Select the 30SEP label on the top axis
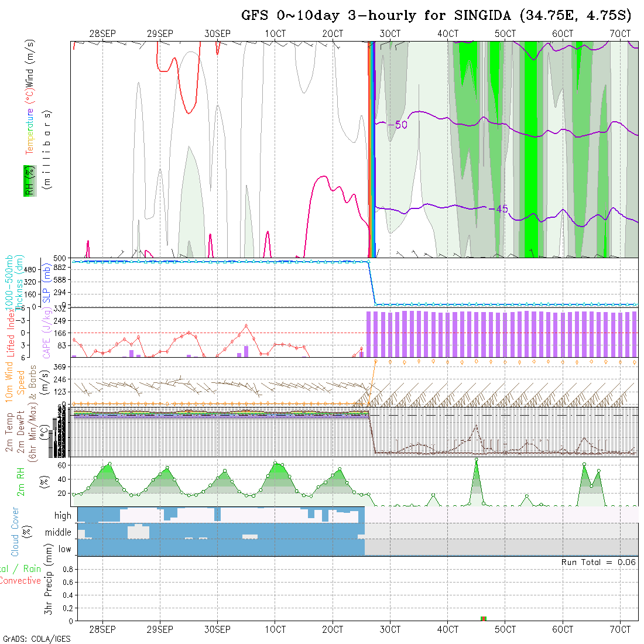 tap(218, 33)
